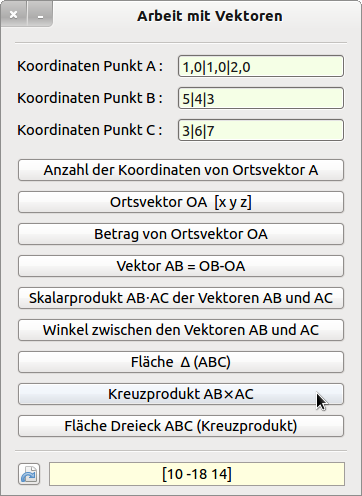Click the Ortsvektor OA [x y z] button
Image resolution: width=362 pixels, height=496 pixels.
181,202
